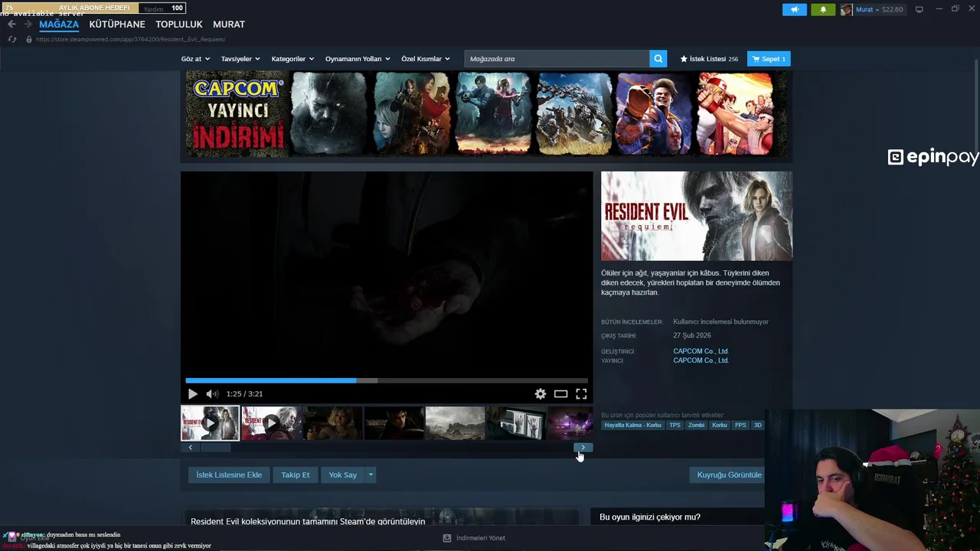980x551 pixels.
Task: Expand the Özel Kısımlar menu
Action: click(x=426, y=59)
